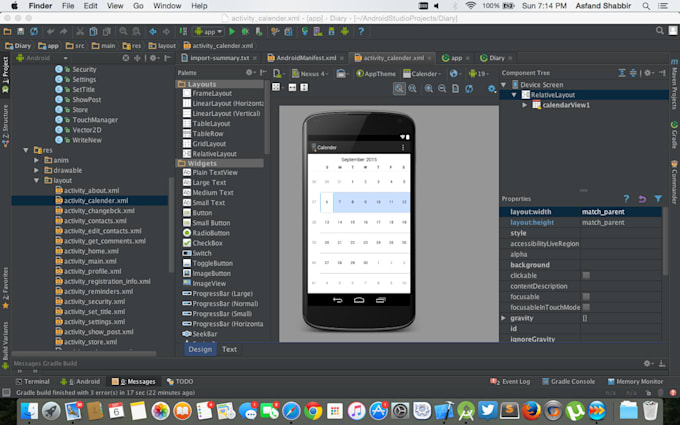Image resolution: width=680 pixels, height=425 pixels.
Task: Click the layout:width value field
Action: [x=621, y=212]
